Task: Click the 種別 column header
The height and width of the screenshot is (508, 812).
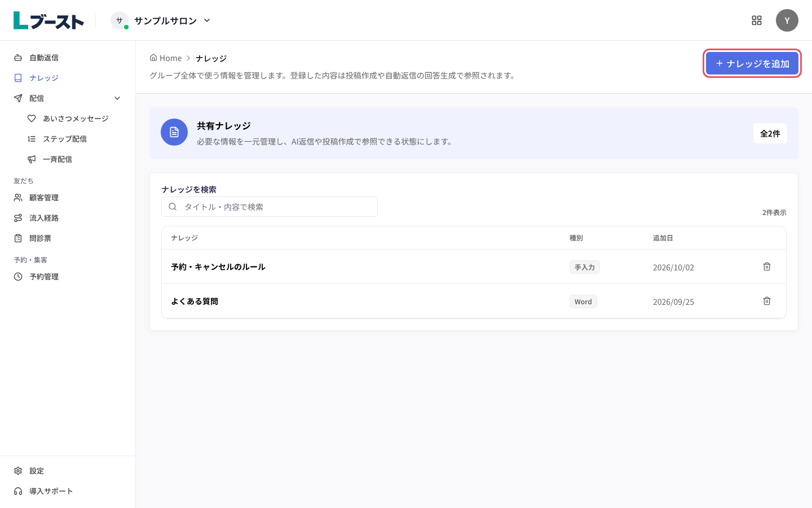Action: pyautogui.click(x=576, y=238)
